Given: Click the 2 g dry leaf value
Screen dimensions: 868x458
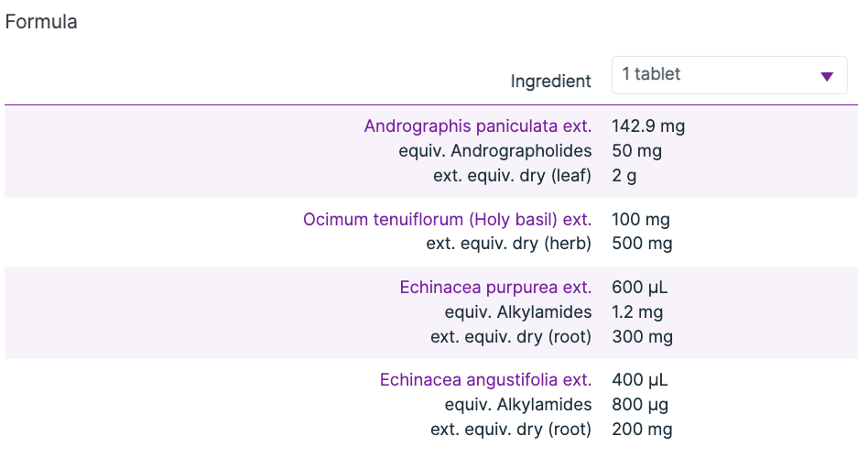Looking at the screenshot, I should pos(624,175).
